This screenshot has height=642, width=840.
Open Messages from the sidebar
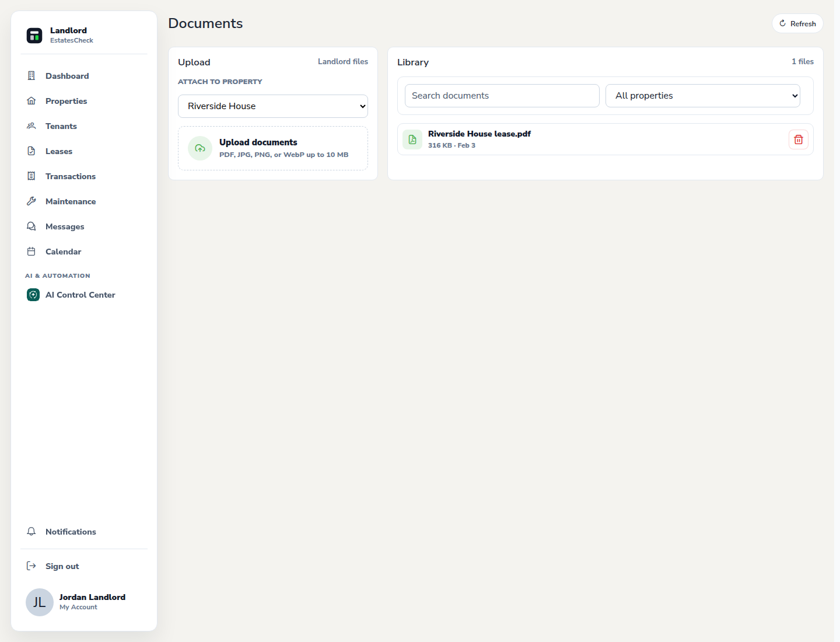tap(84, 226)
